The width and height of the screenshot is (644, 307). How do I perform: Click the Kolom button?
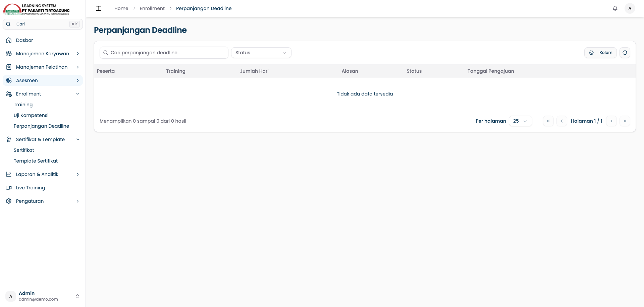click(600, 53)
